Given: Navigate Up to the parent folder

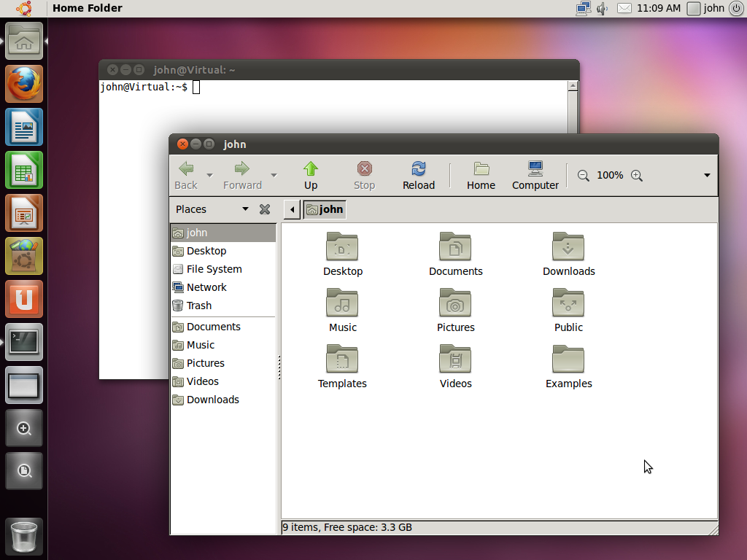Looking at the screenshot, I should pyautogui.click(x=310, y=175).
